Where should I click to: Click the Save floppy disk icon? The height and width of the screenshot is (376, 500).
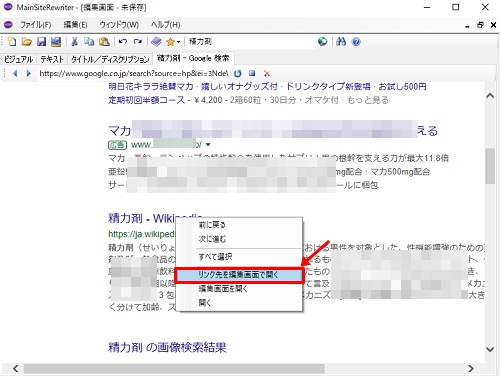pos(41,42)
